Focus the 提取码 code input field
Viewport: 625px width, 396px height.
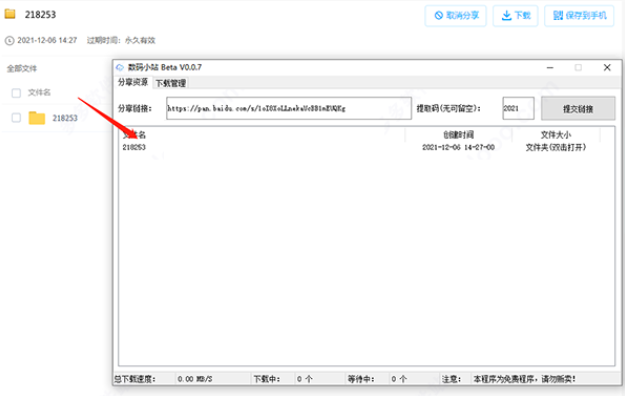click(518, 108)
